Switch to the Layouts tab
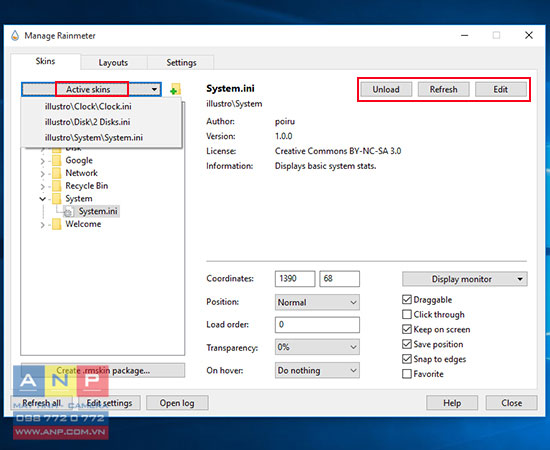The height and width of the screenshot is (450, 550). coord(113,63)
